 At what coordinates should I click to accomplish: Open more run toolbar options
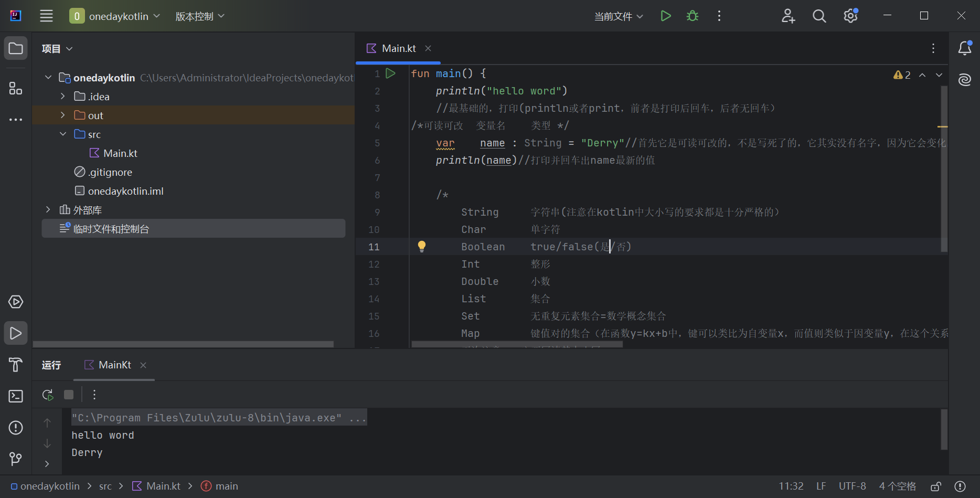click(x=94, y=395)
